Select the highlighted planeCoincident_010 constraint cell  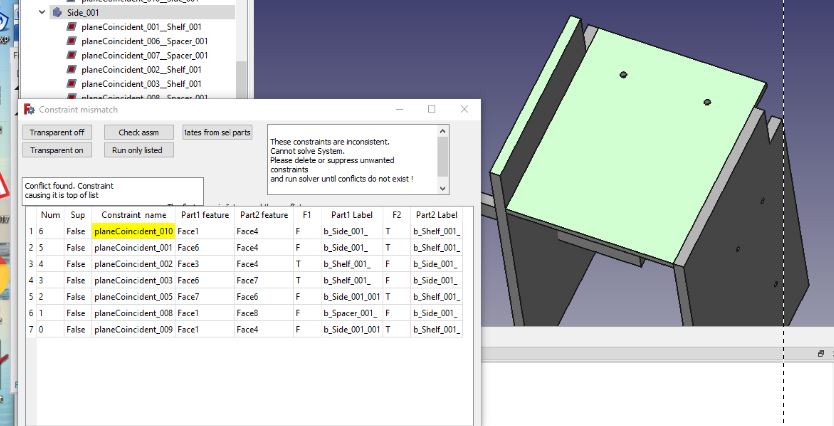coord(133,231)
